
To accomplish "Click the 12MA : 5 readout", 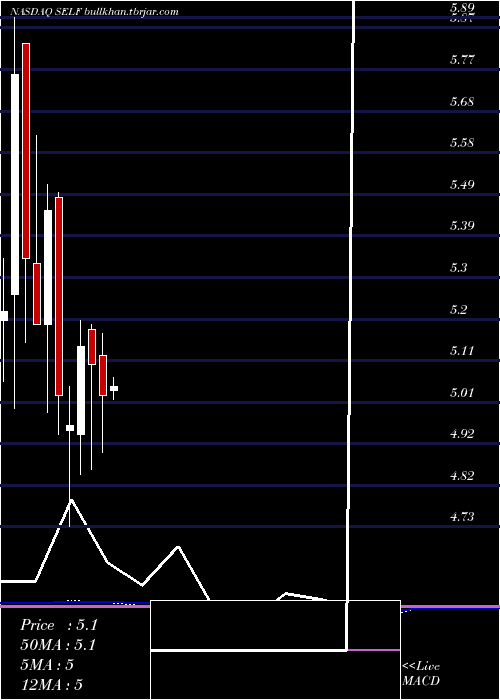I will (x=52, y=685).
